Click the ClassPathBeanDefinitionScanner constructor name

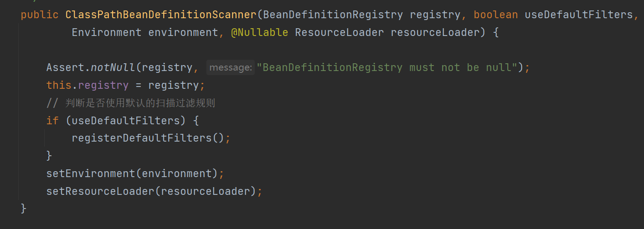(x=161, y=15)
